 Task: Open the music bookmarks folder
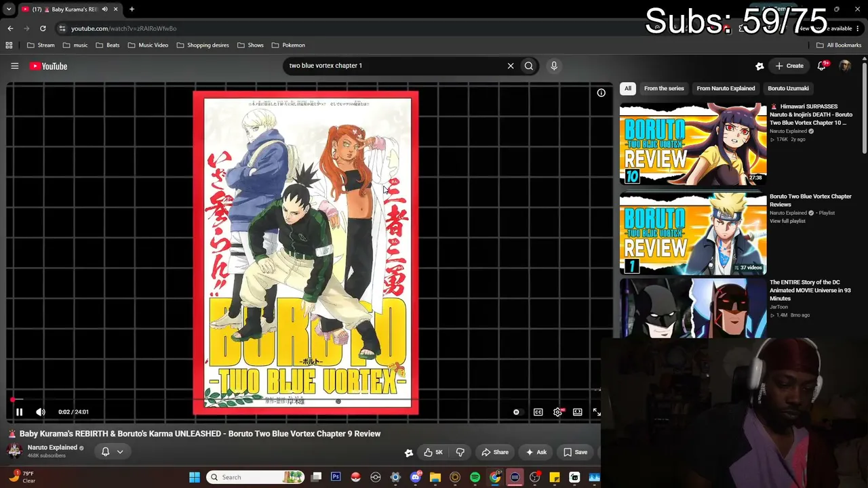click(75, 45)
